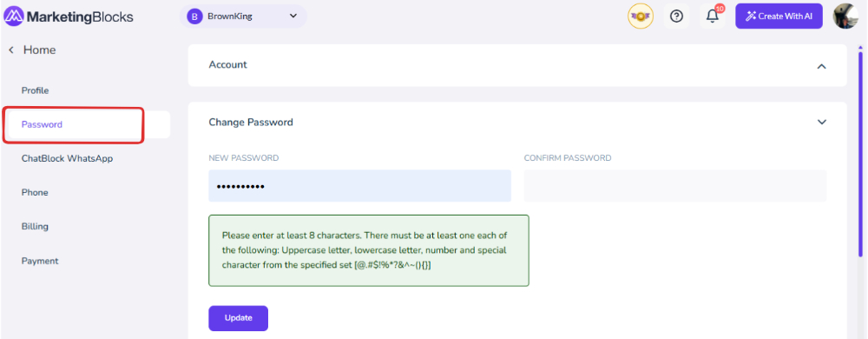Open the Billing section
Image resolution: width=868 pixels, height=339 pixels.
[x=35, y=227]
